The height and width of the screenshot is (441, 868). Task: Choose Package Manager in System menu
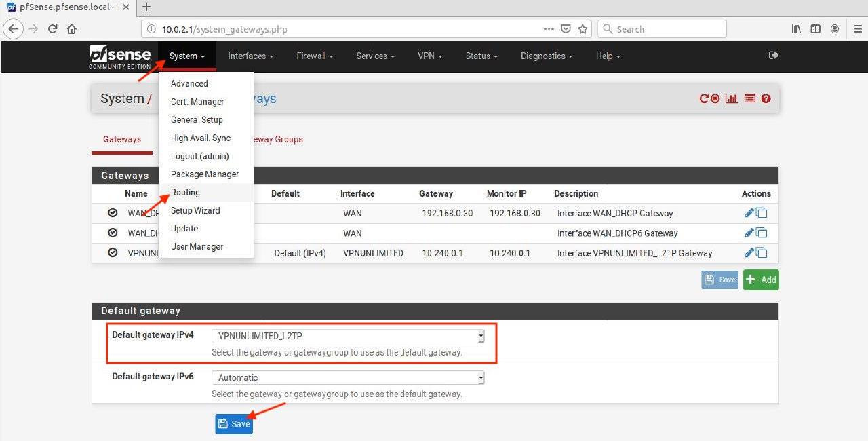tap(205, 174)
